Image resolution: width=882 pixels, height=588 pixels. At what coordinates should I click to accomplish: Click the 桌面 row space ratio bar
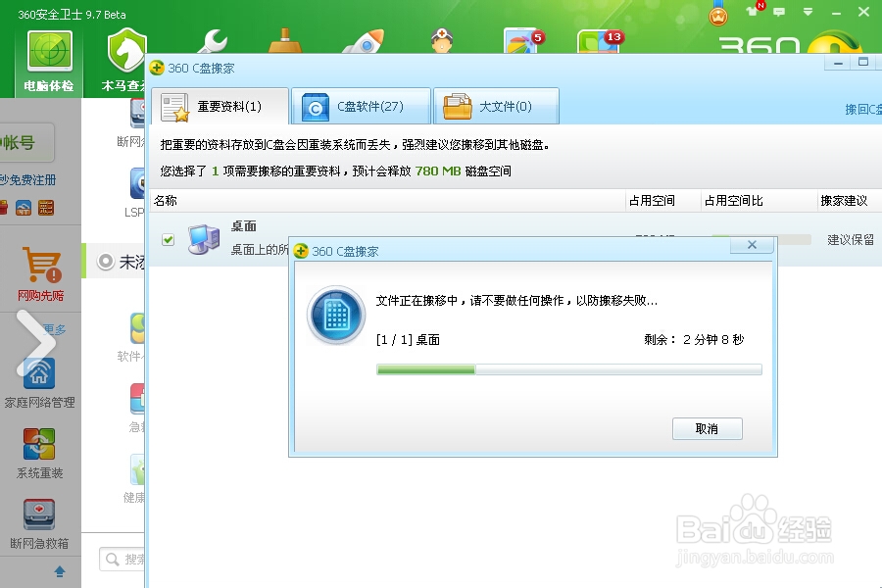pos(761,239)
